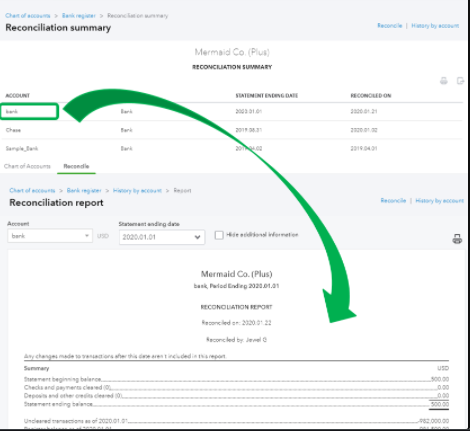Screen dimensions: 470x431
Task: Click RECONCILED ON column header
Action: click(x=371, y=96)
